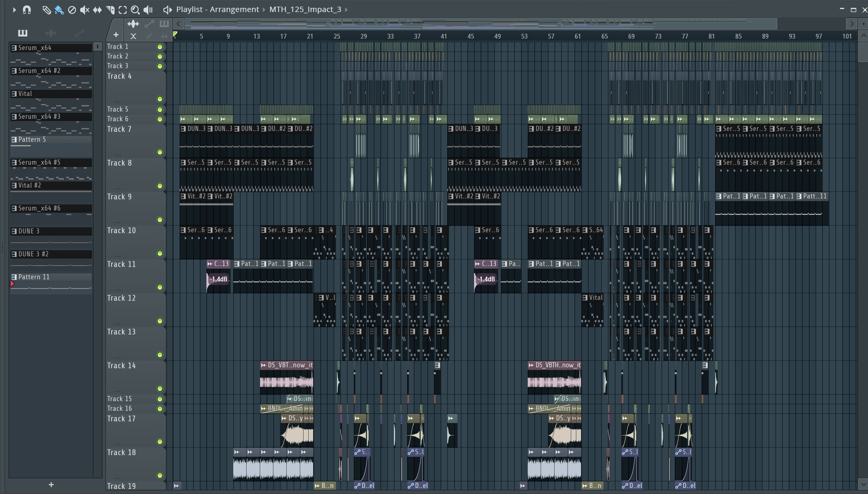Mute Track 18
Image resolution: width=868 pixels, height=494 pixels.
(x=160, y=475)
